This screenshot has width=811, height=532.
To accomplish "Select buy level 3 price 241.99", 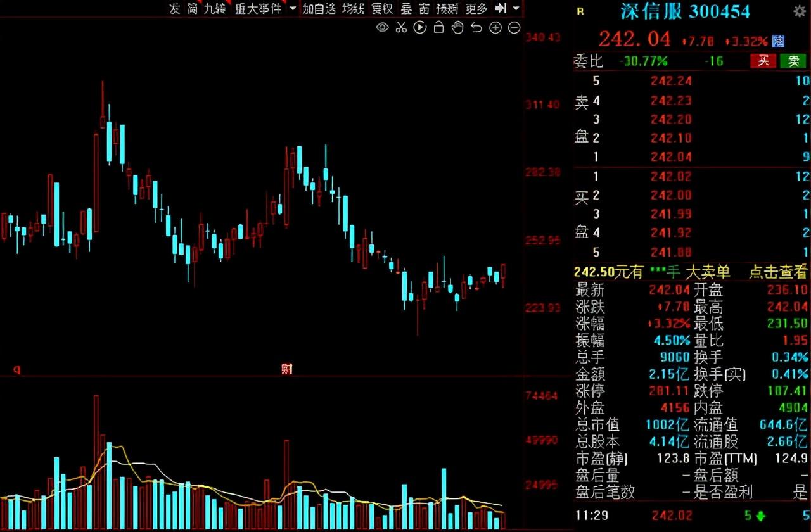I will click(x=671, y=214).
